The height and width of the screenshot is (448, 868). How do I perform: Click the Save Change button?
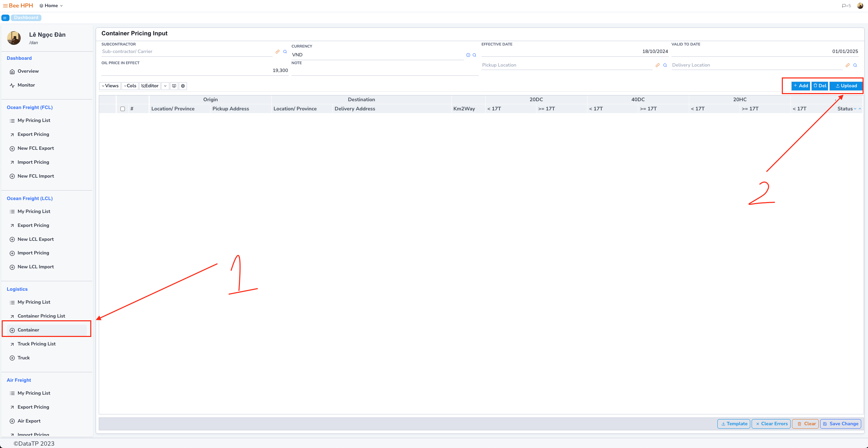(841, 424)
